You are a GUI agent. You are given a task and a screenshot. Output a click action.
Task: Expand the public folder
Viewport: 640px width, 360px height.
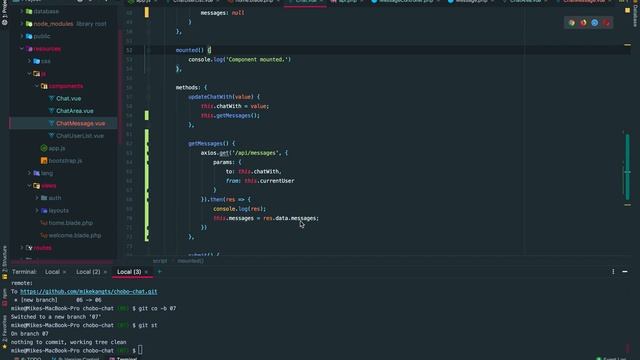point(22,36)
